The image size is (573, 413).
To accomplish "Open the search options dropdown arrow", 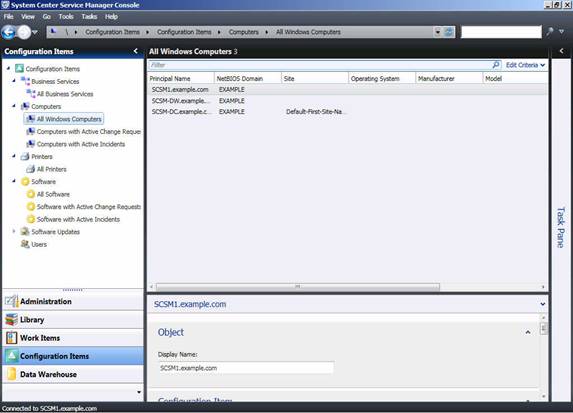I will pos(562,32).
